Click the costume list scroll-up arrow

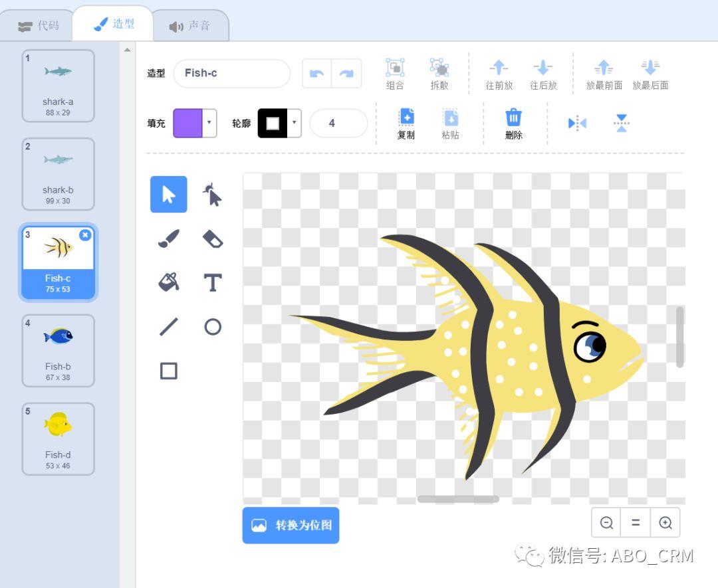[127, 50]
